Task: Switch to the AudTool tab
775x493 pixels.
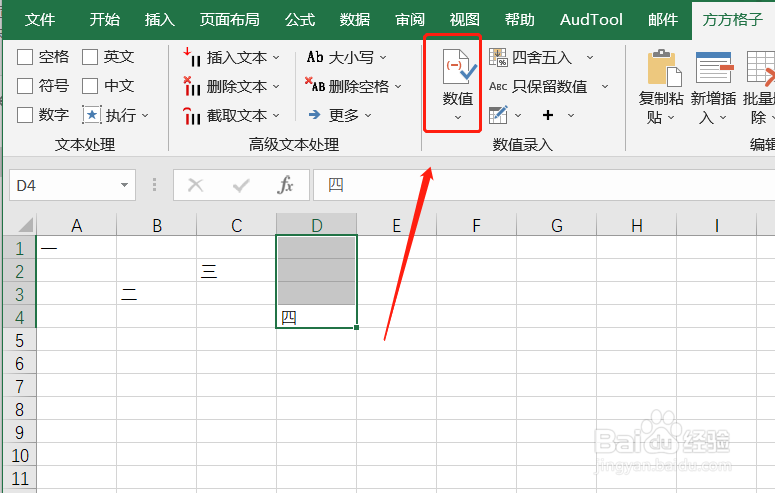Action: click(x=591, y=20)
